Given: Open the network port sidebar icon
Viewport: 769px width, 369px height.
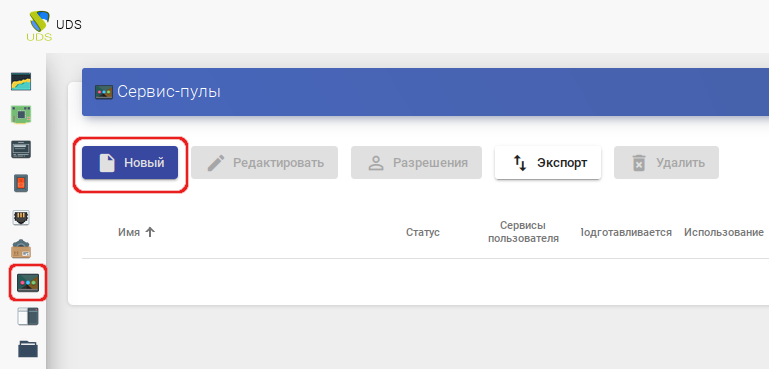Looking at the screenshot, I should [21, 217].
